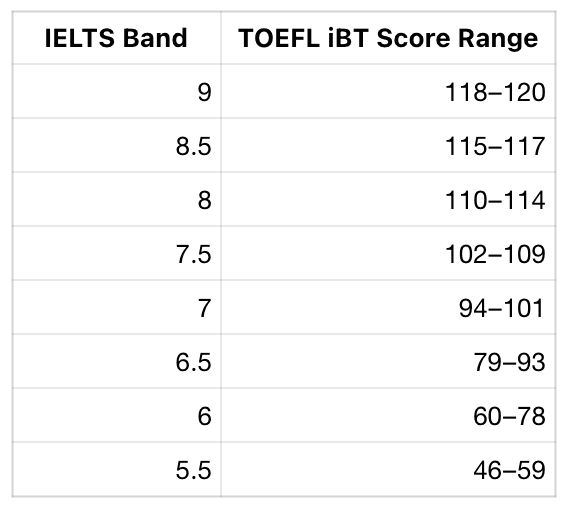The width and height of the screenshot is (564, 510).
Task: Select the 46–59 score cell
Action: tap(388, 469)
